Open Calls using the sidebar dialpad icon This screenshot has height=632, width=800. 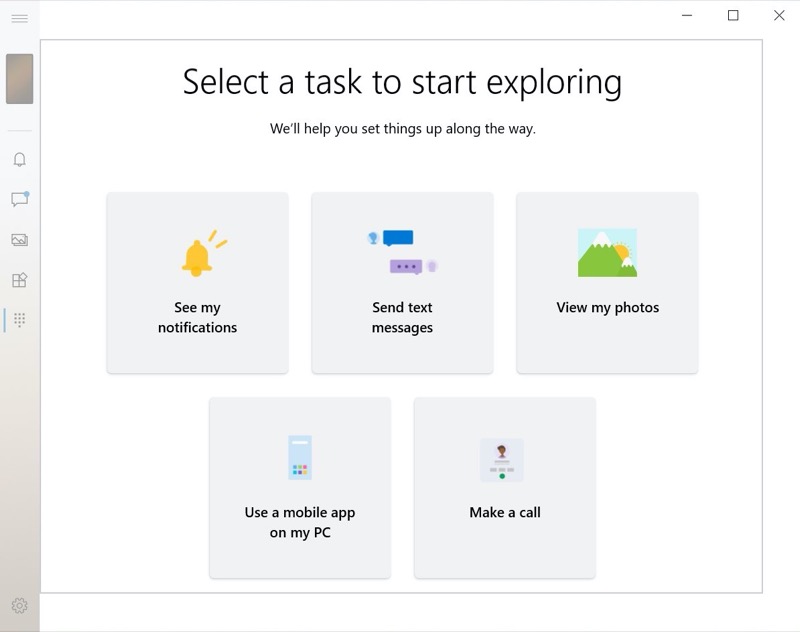19,320
